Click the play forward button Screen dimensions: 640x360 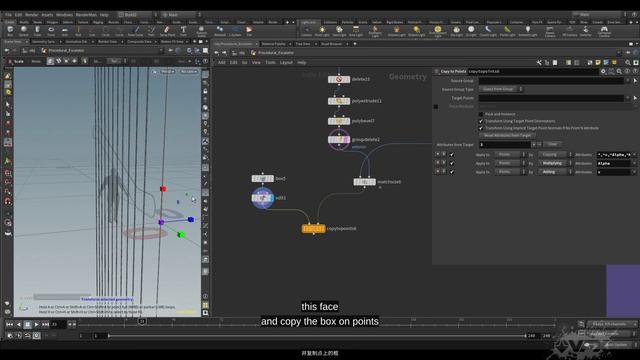[36, 324]
